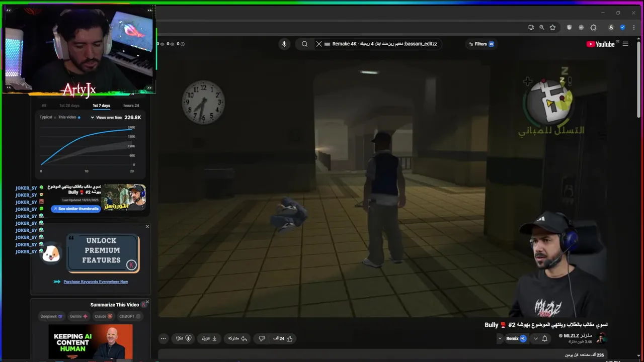Viewport: 644px width, 362px height.
Task: Open the Filters button
Action: pyautogui.click(x=481, y=44)
